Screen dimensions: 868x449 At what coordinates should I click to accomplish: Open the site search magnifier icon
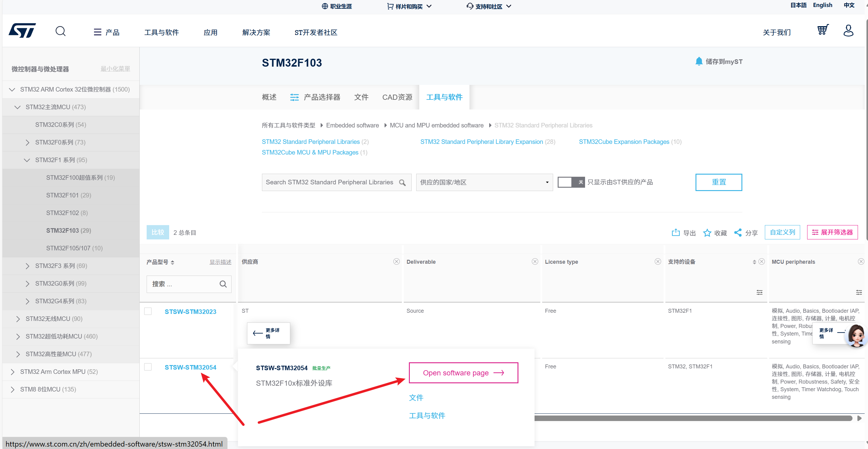click(x=61, y=31)
